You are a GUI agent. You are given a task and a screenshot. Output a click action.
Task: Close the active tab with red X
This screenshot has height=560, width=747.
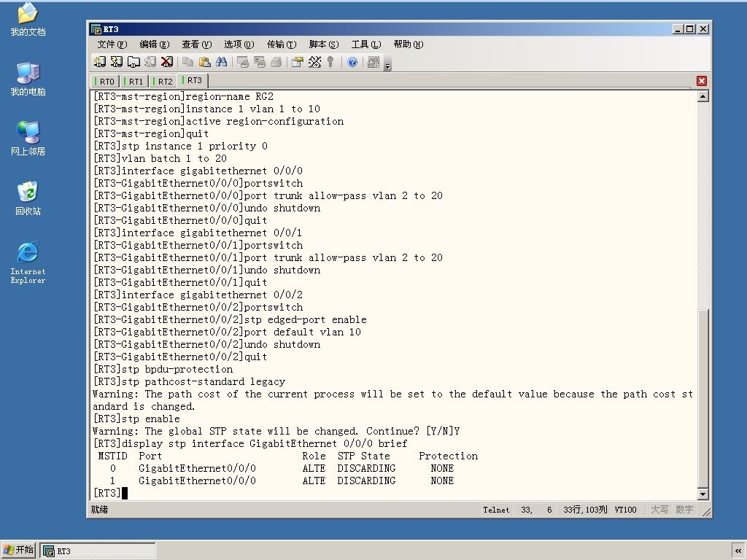click(x=701, y=81)
